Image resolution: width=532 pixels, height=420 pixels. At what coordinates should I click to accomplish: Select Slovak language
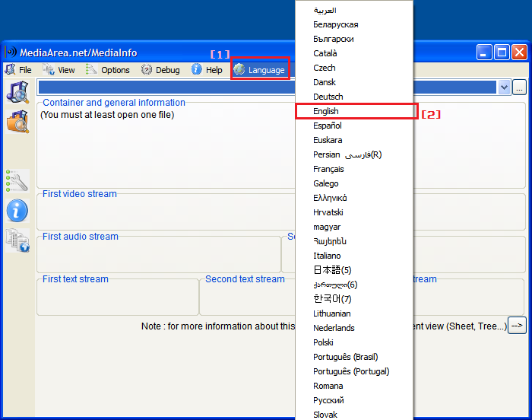(x=354, y=414)
